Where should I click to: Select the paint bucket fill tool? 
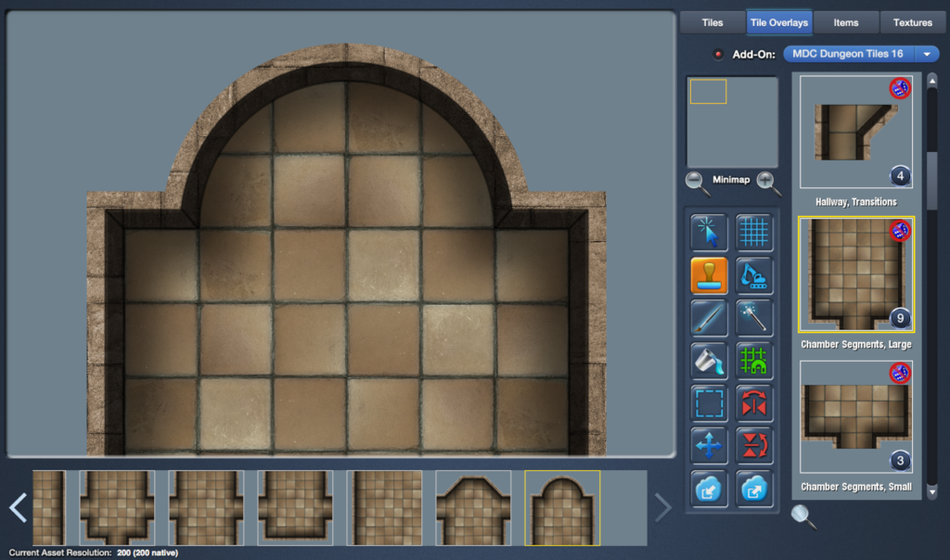(709, 362)
